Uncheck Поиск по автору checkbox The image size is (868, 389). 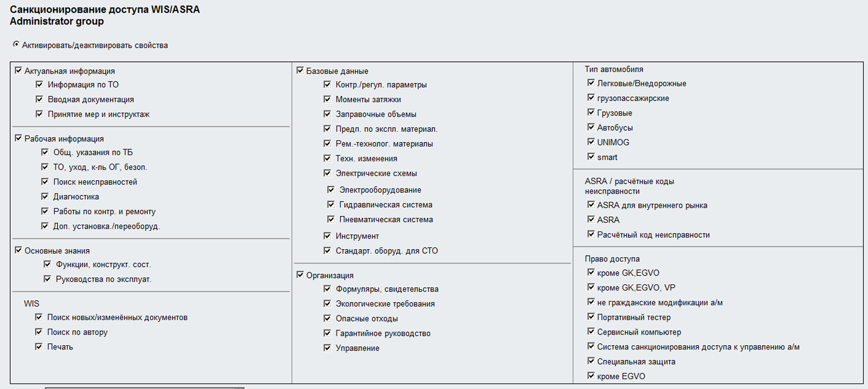click(x=39, y=331)
